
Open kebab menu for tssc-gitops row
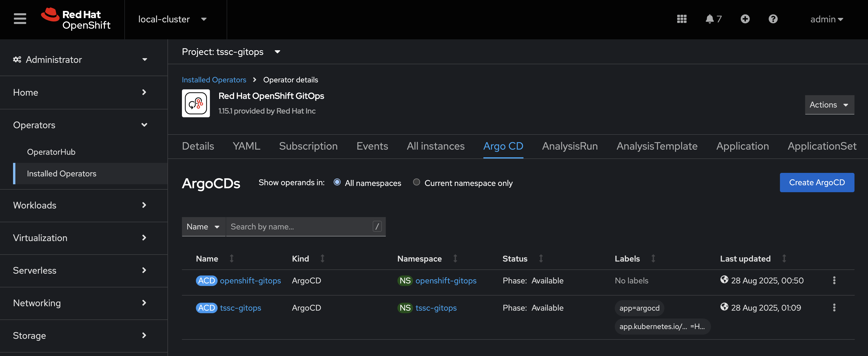834,308
